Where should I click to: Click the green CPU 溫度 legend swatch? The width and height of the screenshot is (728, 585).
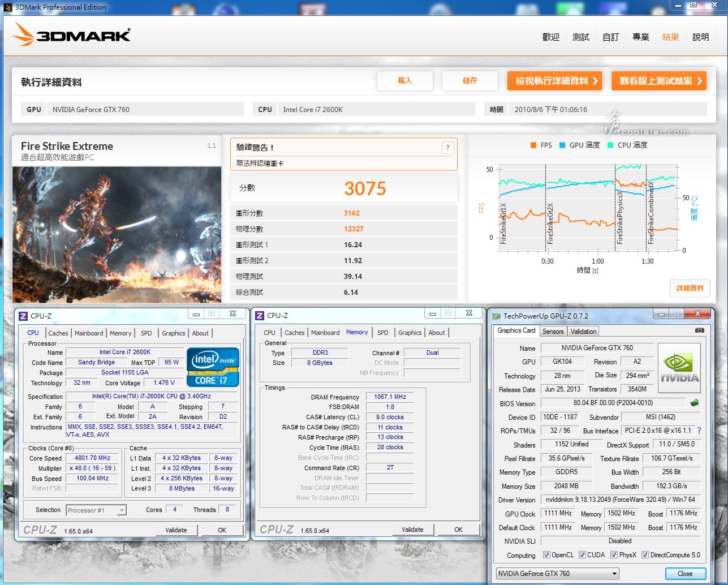610,145
